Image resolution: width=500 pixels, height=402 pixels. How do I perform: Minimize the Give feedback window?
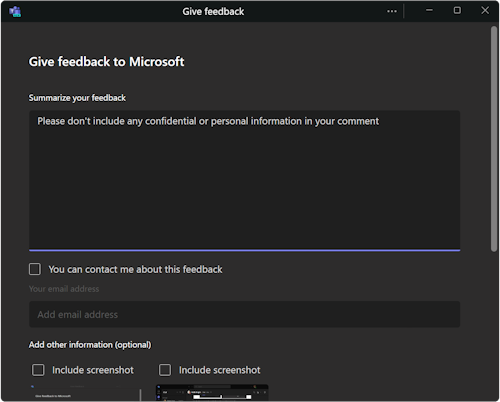click(429, 11)
